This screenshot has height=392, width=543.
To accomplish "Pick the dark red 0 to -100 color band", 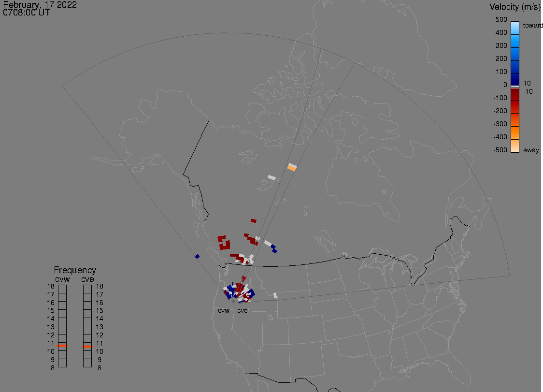I will click(515, 94).
